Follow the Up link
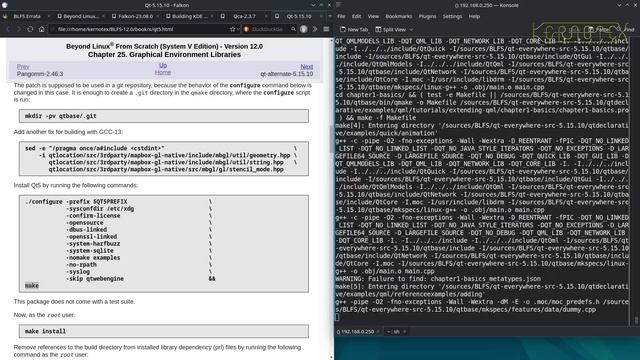Viewport: 640px width, 360px height. click(162, 65)
